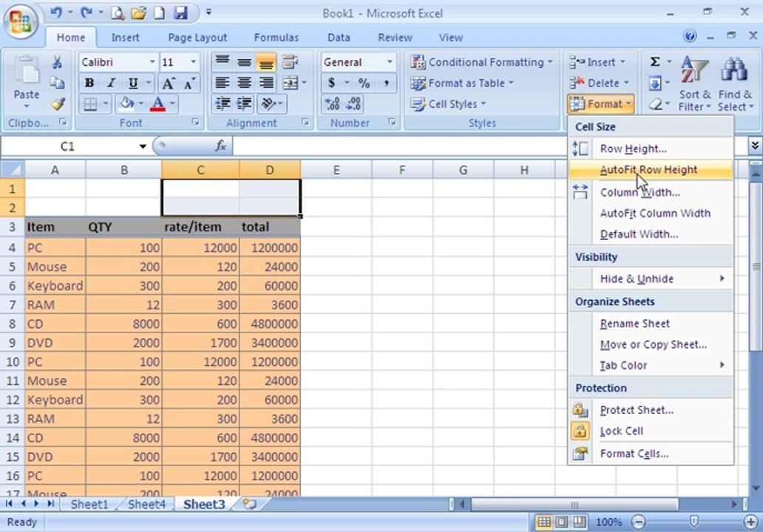Toggle Italic formatting
The height and width of the screenshot is (532, 763).
[111, 83]
